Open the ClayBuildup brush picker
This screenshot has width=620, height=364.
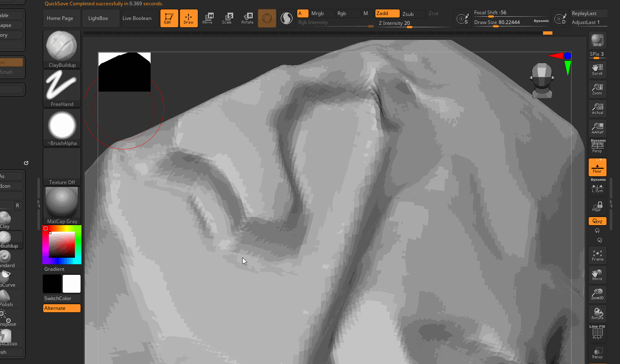click(62, 49)
